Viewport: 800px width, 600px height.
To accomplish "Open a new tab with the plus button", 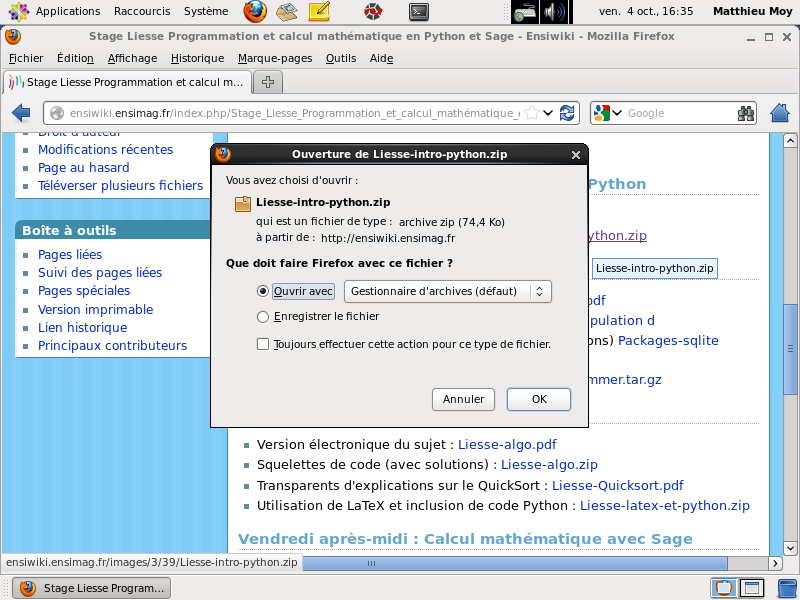I will click(268, 82).
